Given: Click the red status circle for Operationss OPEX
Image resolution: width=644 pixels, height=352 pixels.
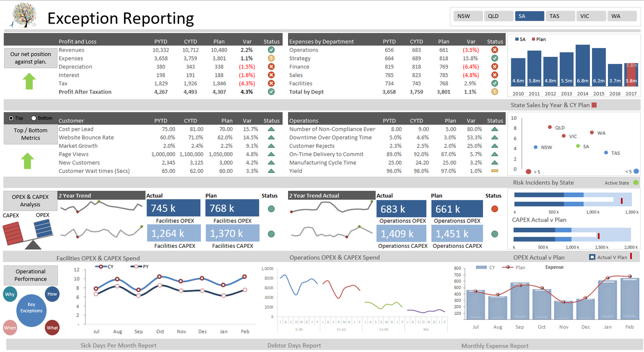Looking at the screenshot, I should pyautogui.click(x=494, y=208).
